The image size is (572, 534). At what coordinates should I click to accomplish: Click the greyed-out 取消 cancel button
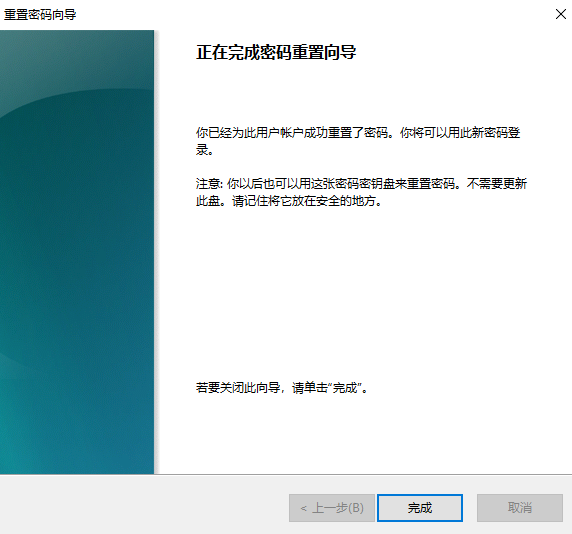click(520, 508)
